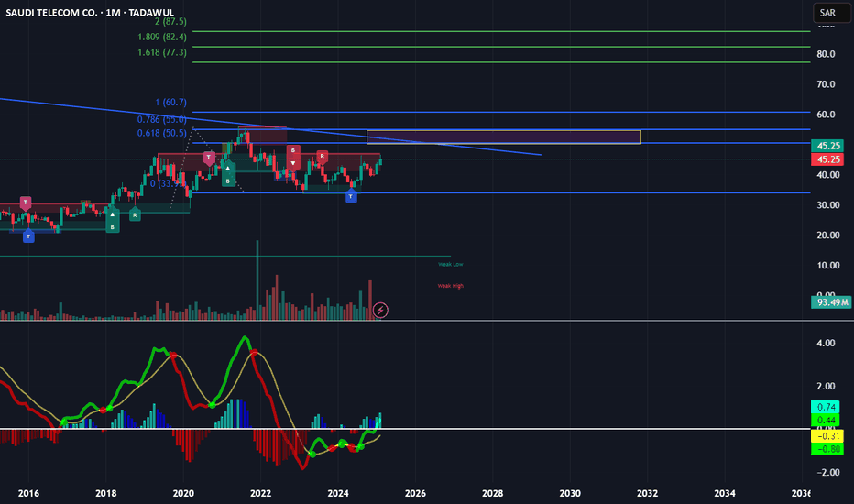Click the Fibonacci label 1 (60.7)
The image size is (854, 504).
[170, 102]
